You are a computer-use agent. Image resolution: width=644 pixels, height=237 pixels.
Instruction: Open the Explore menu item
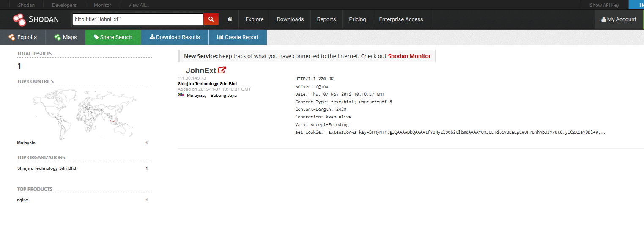(x=255, y=19)
